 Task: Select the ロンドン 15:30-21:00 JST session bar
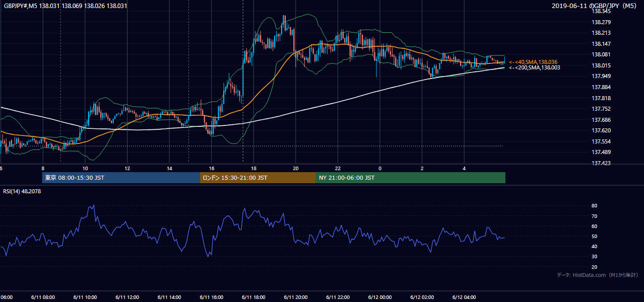tap(258, 178)
